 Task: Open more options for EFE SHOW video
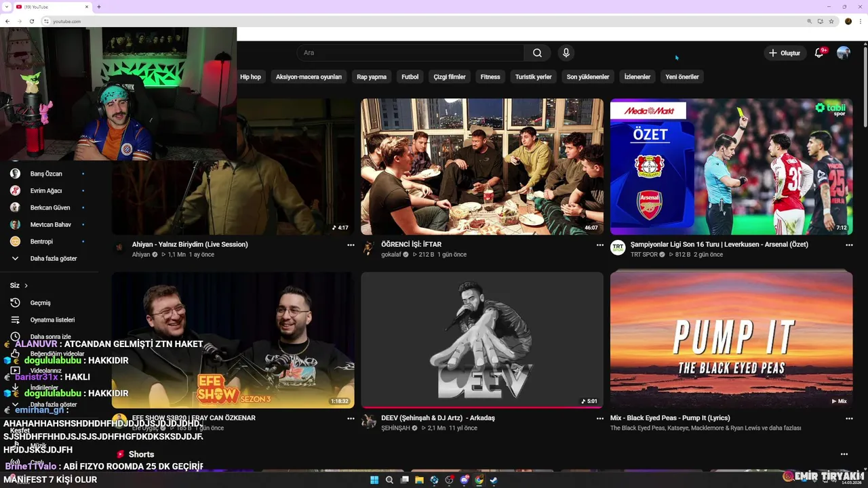point(351,418)
